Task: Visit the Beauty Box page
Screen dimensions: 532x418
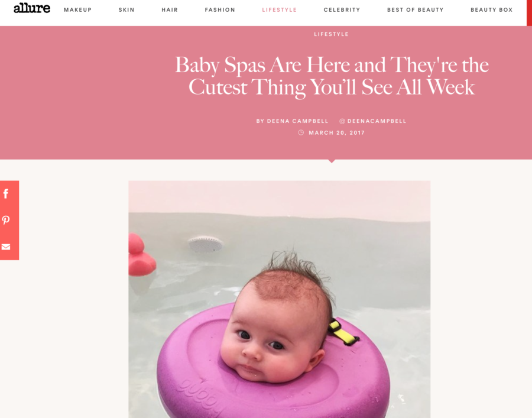Action: 491,10
